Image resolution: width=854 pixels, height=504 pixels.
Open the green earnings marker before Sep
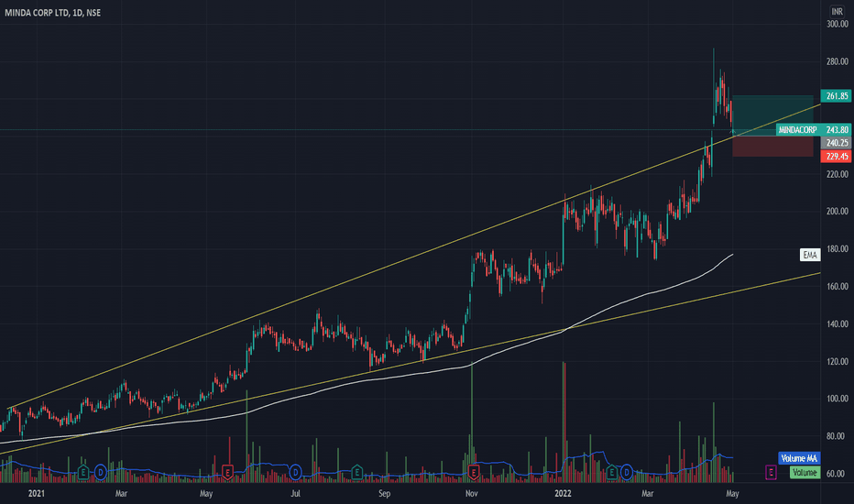(356, 473)
